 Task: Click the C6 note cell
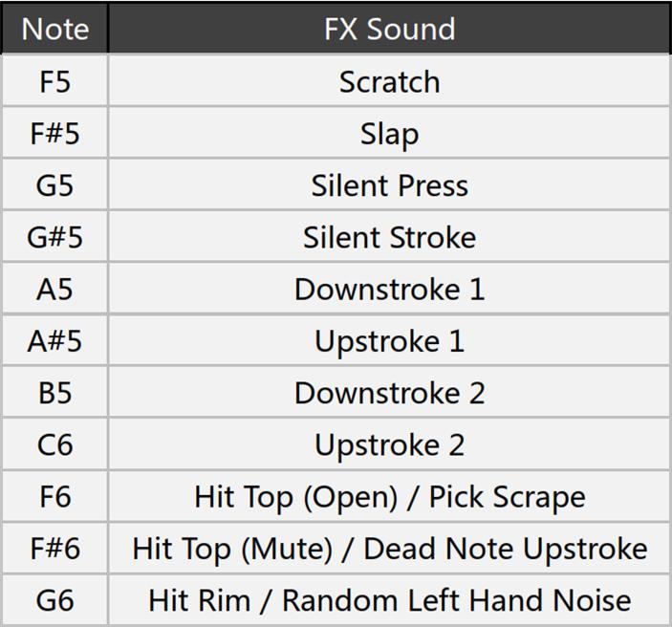(x=54, y=444)
